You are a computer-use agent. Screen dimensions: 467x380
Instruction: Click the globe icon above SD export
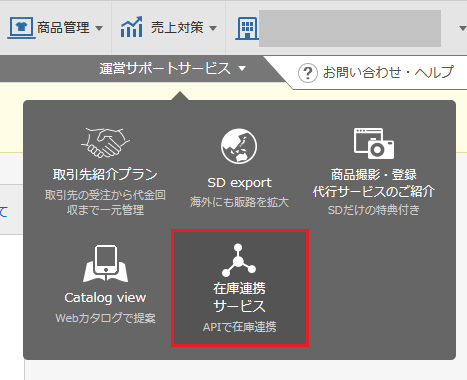pyautogui.click(x=239, y=146)
